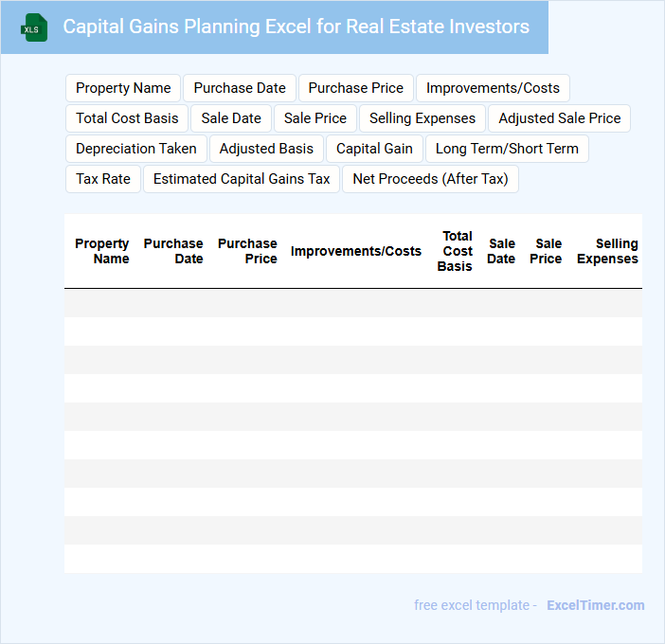The image size is (665, 644).
Task: Click the green XLS file icon
Action: click(34, 27)
